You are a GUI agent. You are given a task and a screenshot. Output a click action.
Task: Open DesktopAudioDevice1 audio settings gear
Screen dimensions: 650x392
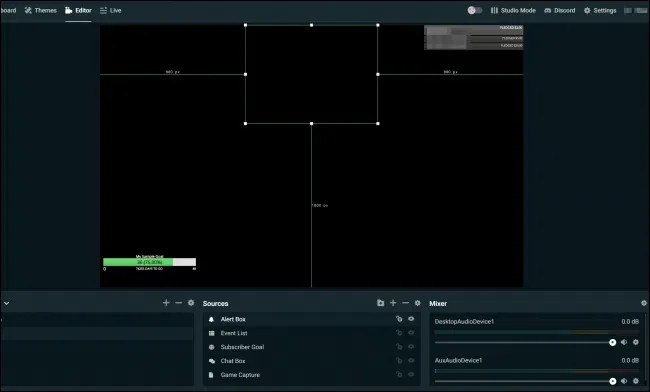click(x=636, y=342)
